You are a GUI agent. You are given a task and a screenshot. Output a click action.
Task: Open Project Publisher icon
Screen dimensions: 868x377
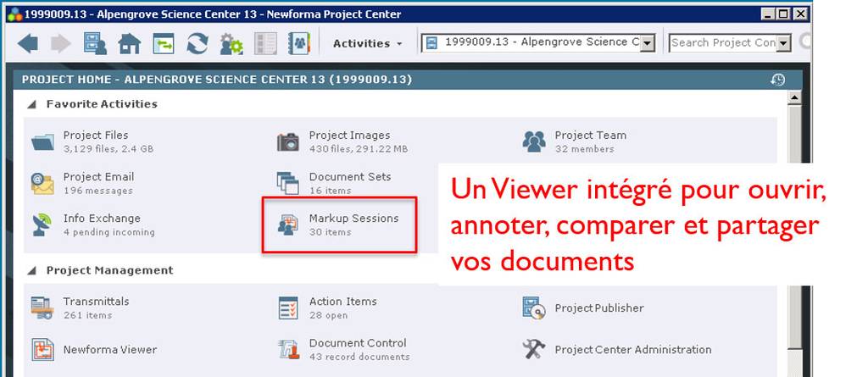click(534, 308)
